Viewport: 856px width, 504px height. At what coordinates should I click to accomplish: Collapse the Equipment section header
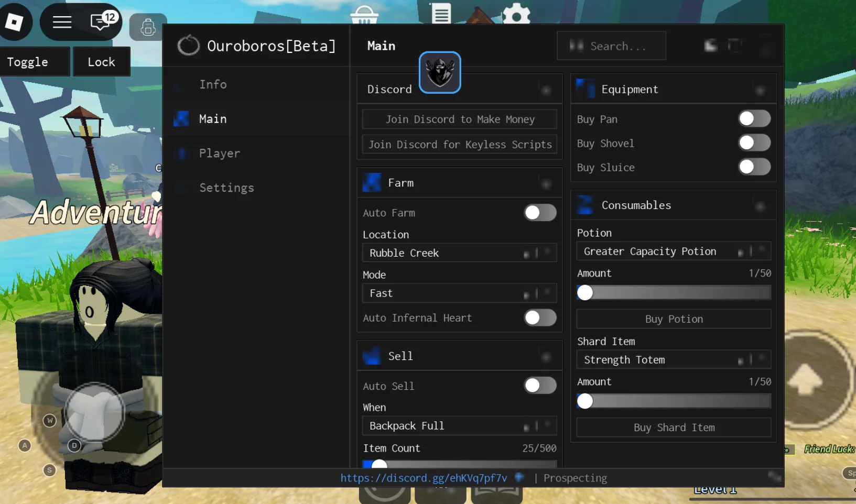click(x=760, y=90)
